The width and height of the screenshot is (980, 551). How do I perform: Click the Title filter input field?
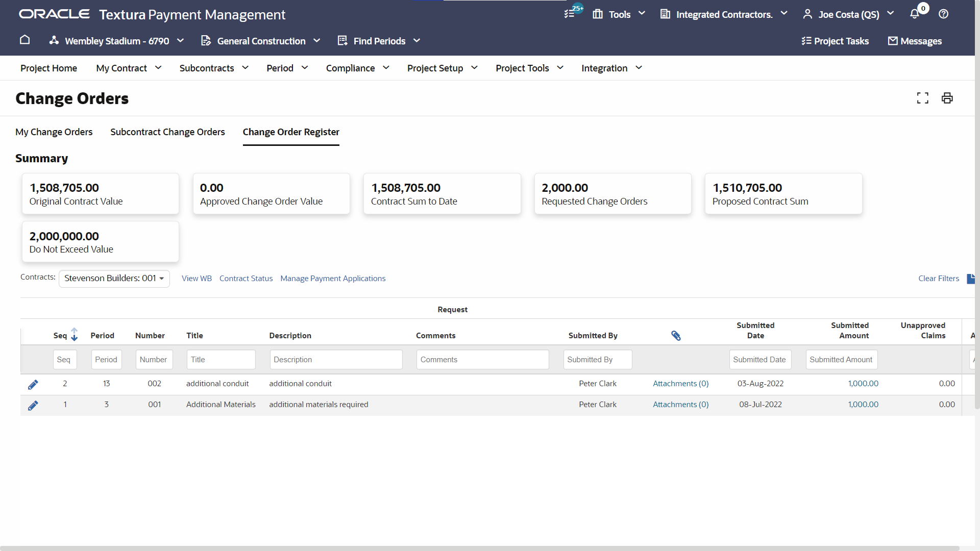(220, 360)
